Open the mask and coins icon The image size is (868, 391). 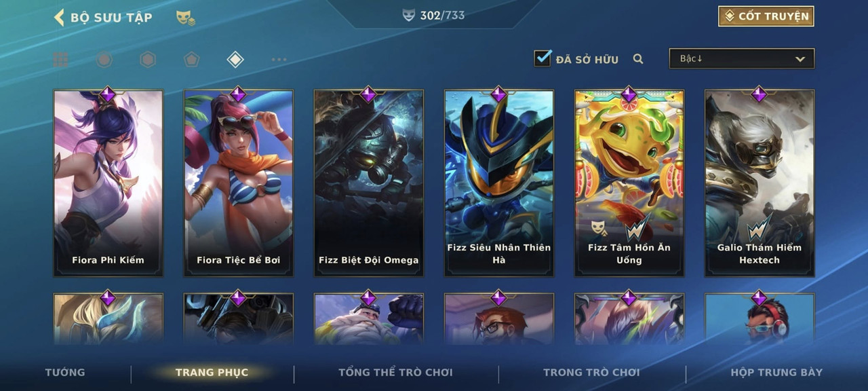click(x=186, y=18)
